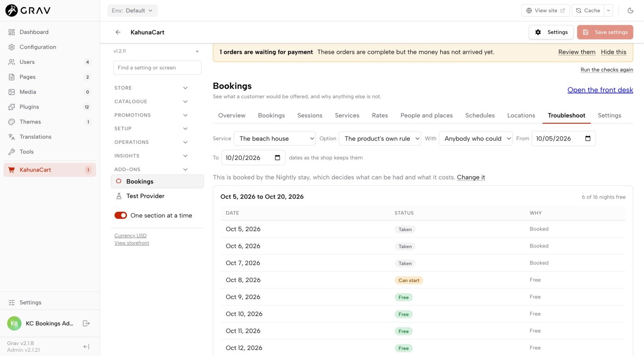Open the Option dropdown The product's own rule
The image size is (644, 356).
pyautogui.click(x=380, y=138)
